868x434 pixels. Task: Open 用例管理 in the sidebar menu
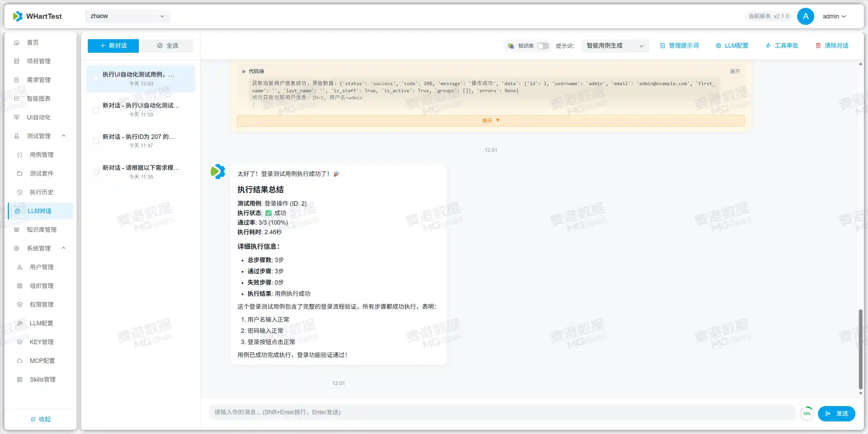click(42, 155)
